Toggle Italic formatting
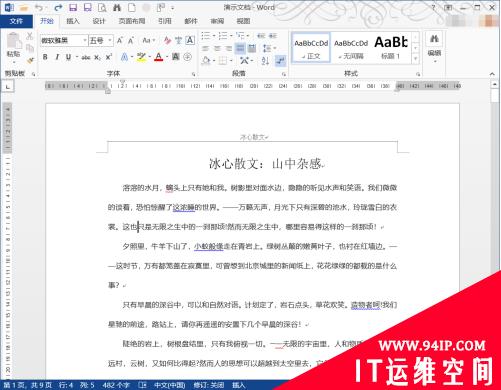The width and height of the screenshot is (501, 390). point(57,57)
